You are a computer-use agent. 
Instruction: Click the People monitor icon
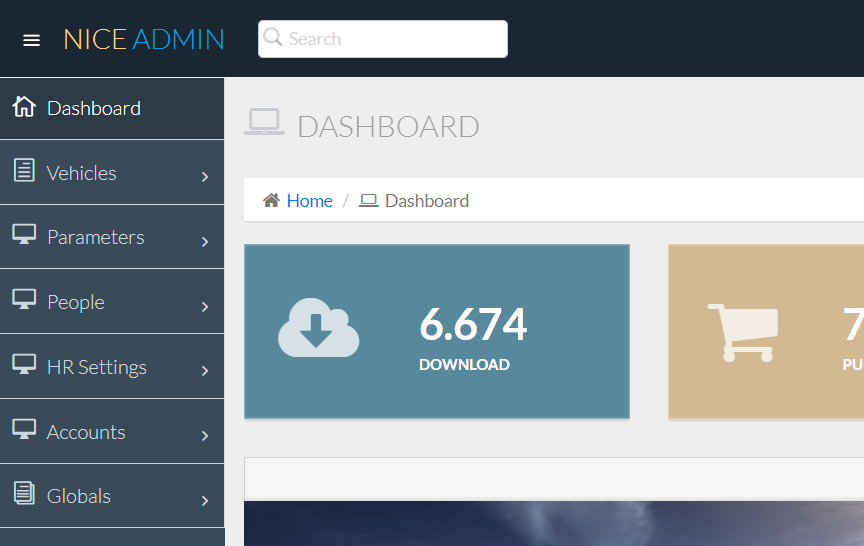pos(24,299)
